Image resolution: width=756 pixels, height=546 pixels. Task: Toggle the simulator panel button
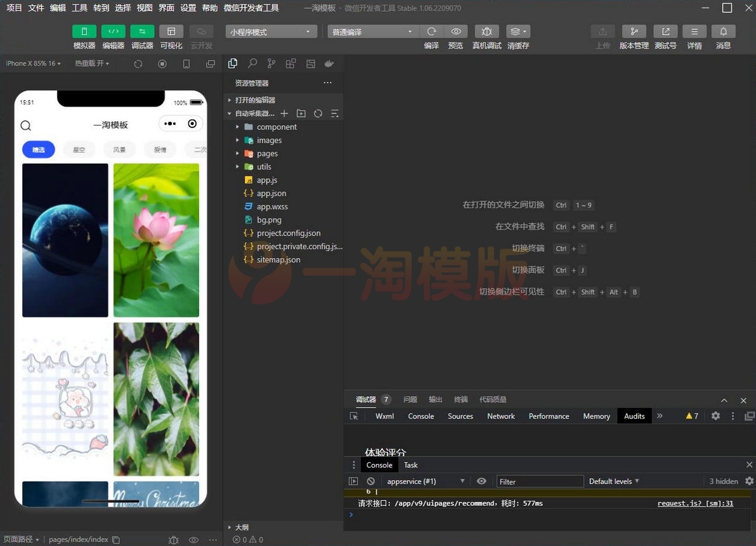tap(84, 31)
